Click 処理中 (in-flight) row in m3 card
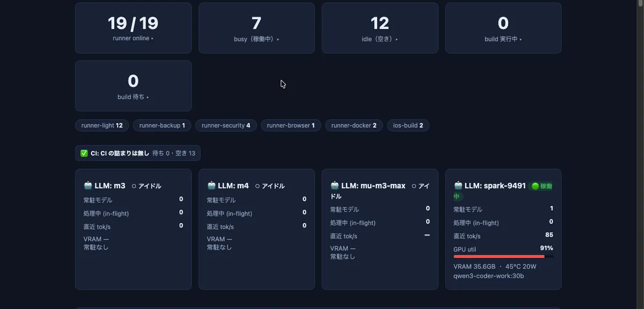 tap(133, 213)
